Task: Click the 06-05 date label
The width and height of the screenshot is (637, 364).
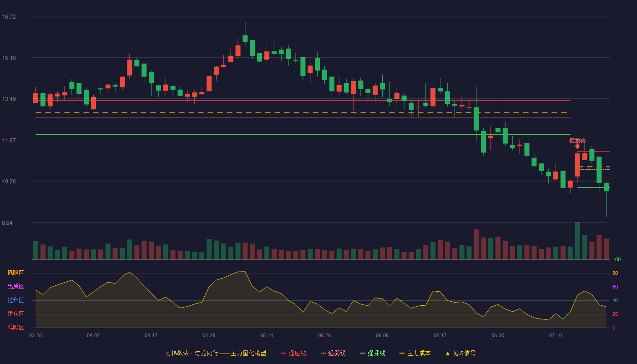Action: (x=382, y=335)
